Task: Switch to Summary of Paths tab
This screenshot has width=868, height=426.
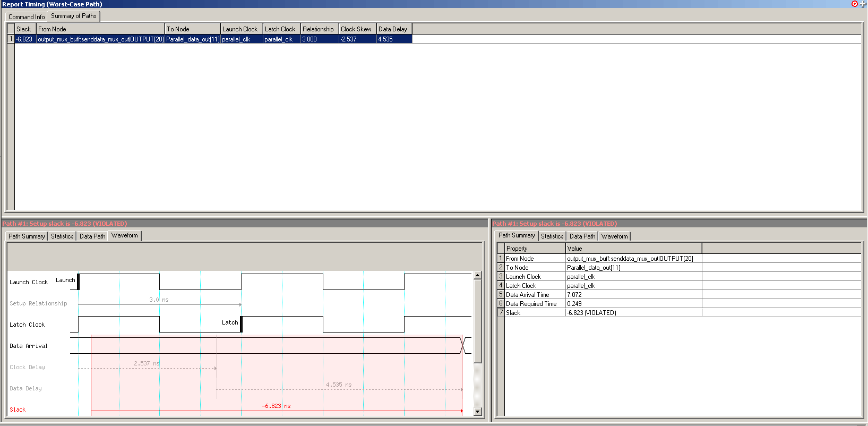Action: tap(74, 16)
